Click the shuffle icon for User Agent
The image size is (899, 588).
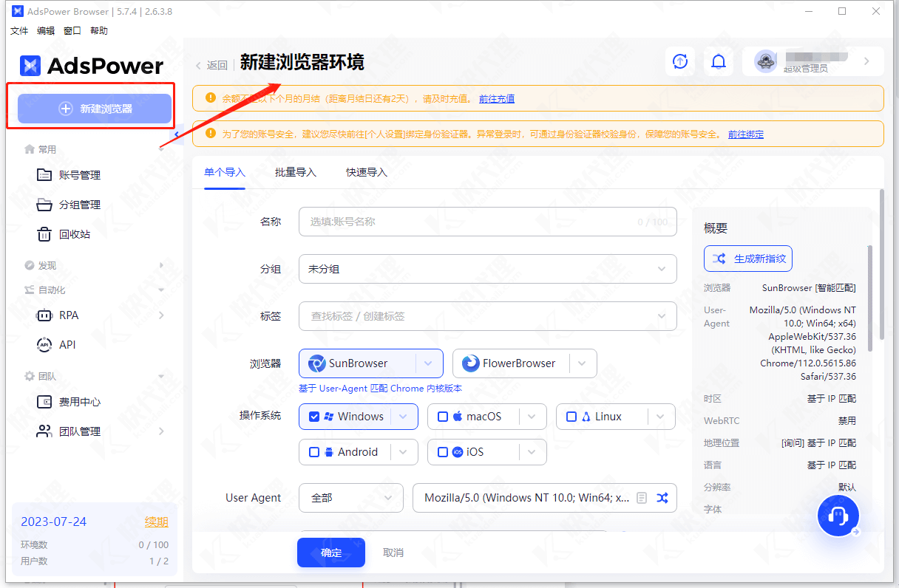[x=662, y=498]
